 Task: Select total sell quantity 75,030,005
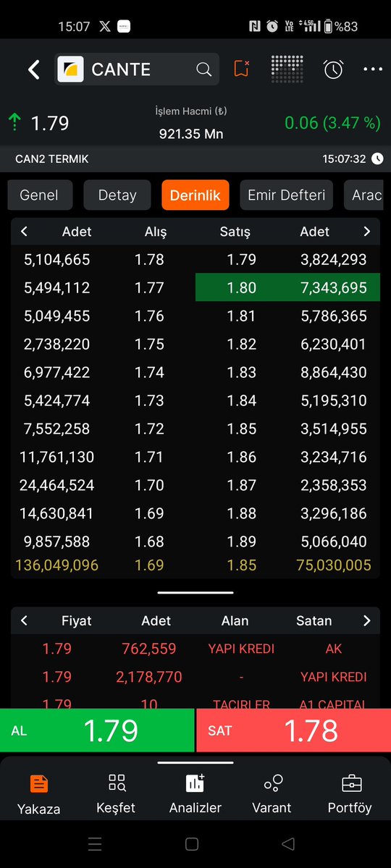point(333,565)
